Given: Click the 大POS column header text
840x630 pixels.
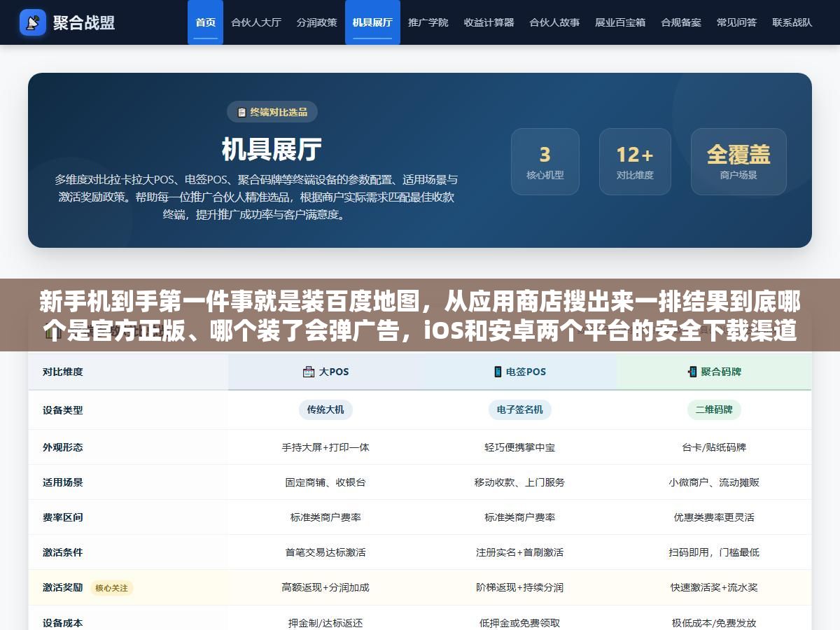Looking at the screenshot, I should click(x=334, y=372).
